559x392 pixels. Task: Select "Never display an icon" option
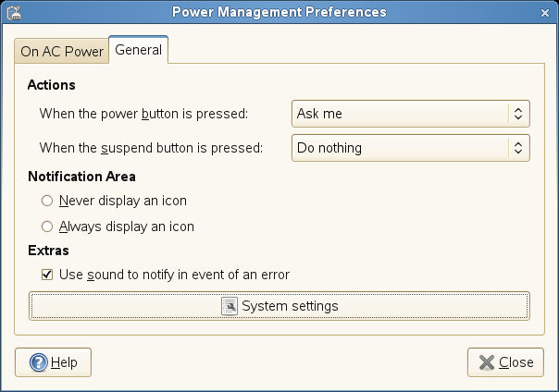coord(46,200)
